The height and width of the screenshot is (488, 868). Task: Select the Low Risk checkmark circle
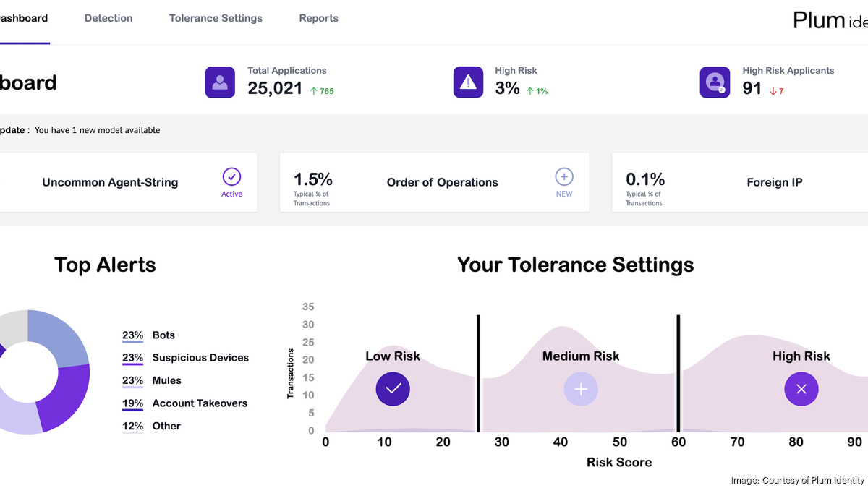click(x=393, y=389)
